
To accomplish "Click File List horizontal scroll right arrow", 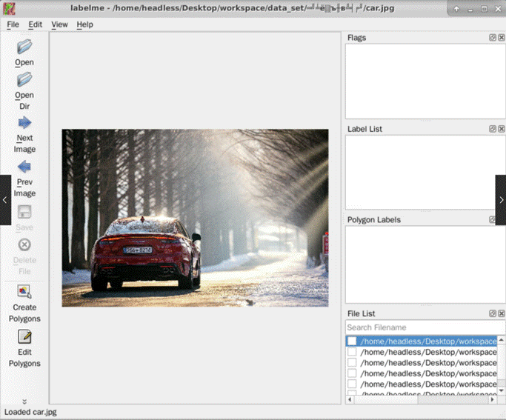I will 493,399.
